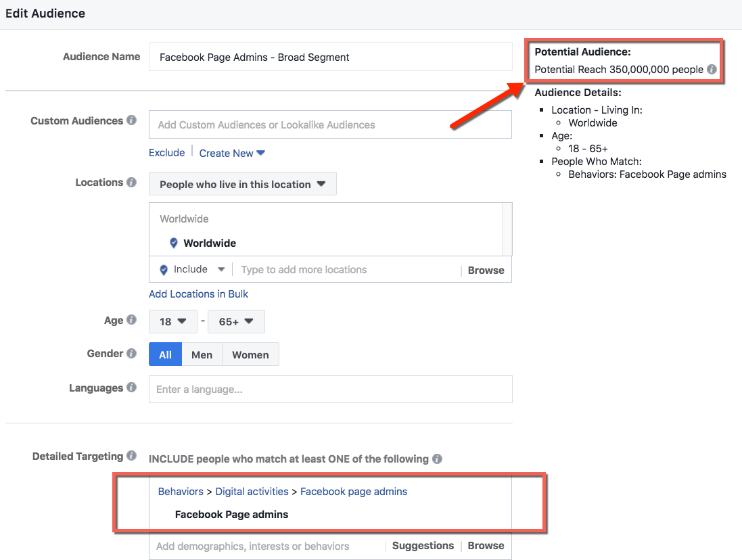The height and width of the screenshot is (560, 742).
Task: Open the Detailed Targeting info icon
Action: click(x=131, y=455)
